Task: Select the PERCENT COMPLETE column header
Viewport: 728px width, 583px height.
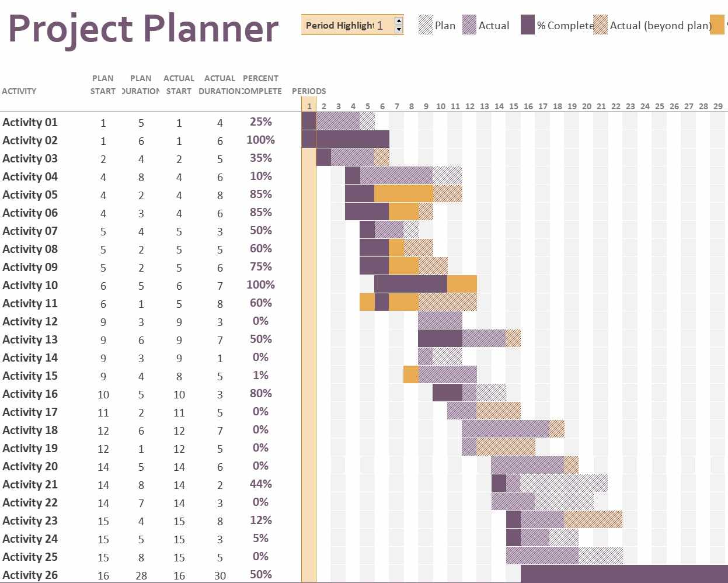Action: point(260,85)
